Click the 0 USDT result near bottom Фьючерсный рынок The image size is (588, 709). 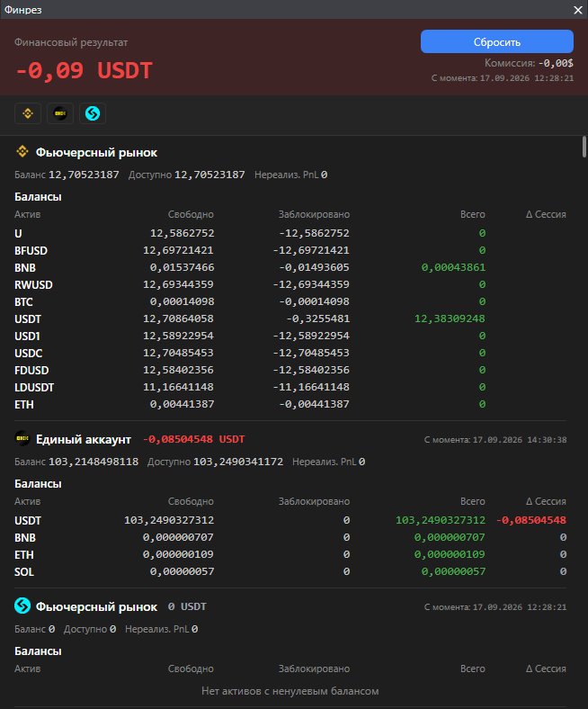[x=187, y=606]
